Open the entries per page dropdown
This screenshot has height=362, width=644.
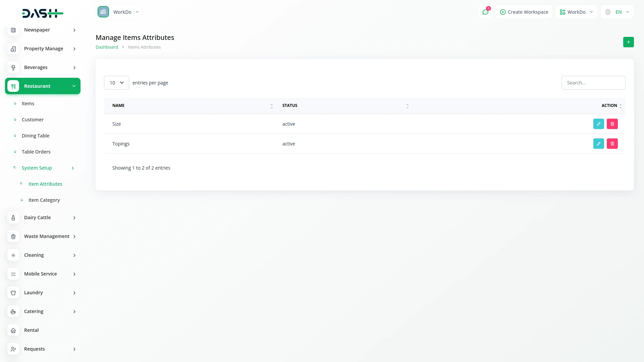point(116,83)
